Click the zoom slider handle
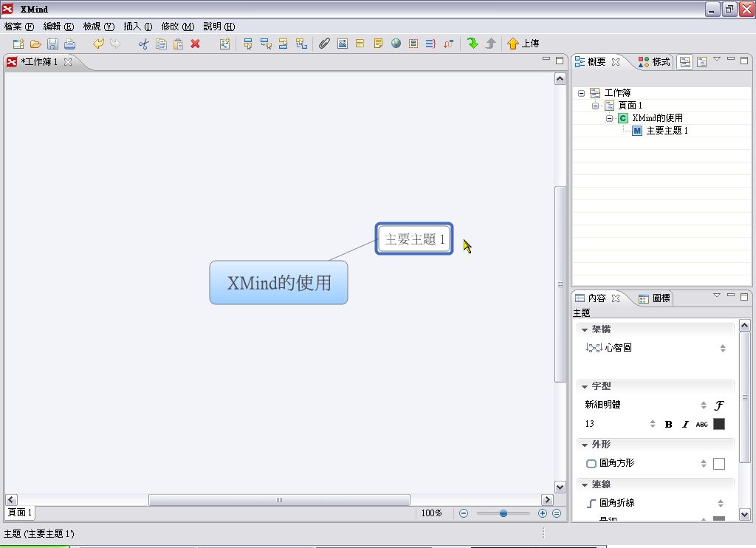The width and height of the screenshot is (756, 548). click(x=504, y=513)
